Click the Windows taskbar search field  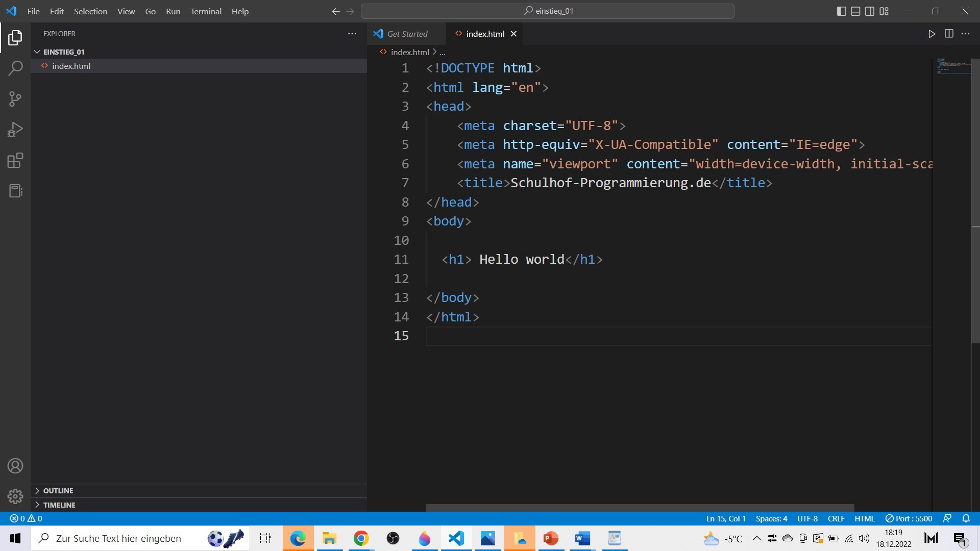(x=140, y=538)
